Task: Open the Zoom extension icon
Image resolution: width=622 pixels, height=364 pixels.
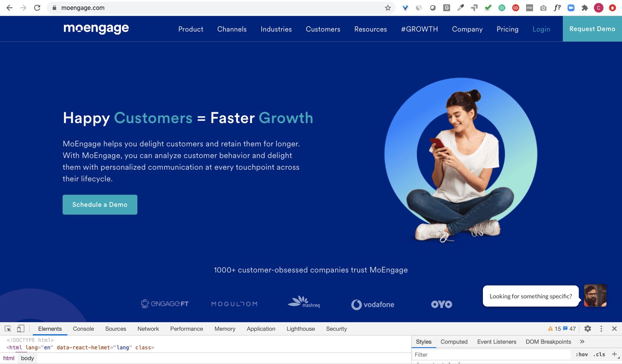Action: [571, 8]
